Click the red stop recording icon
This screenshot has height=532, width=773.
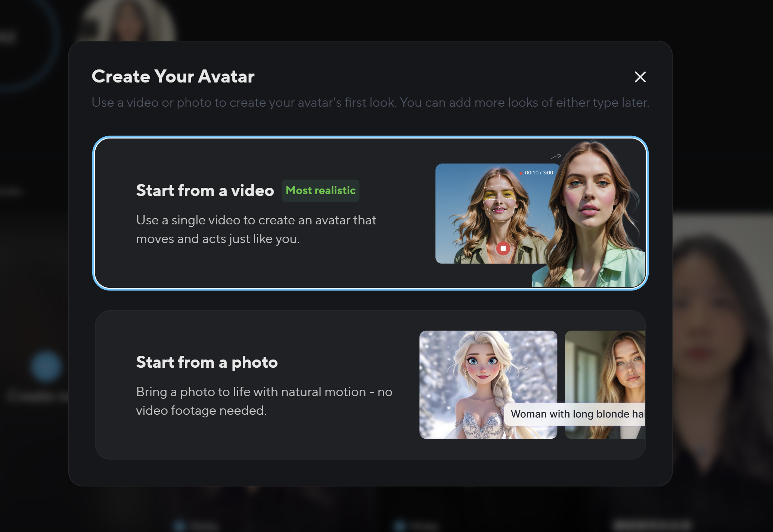point(503,248)
